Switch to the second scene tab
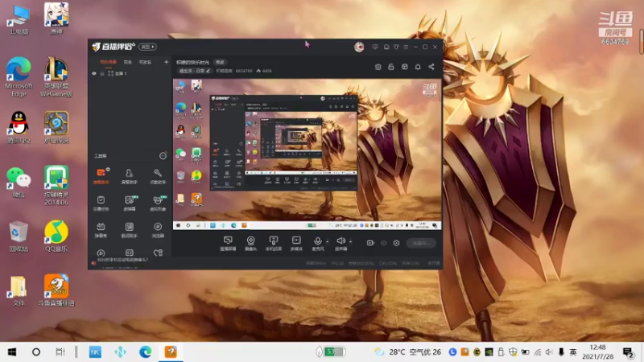Screen dimensions: 644x362 click(128, 63)
